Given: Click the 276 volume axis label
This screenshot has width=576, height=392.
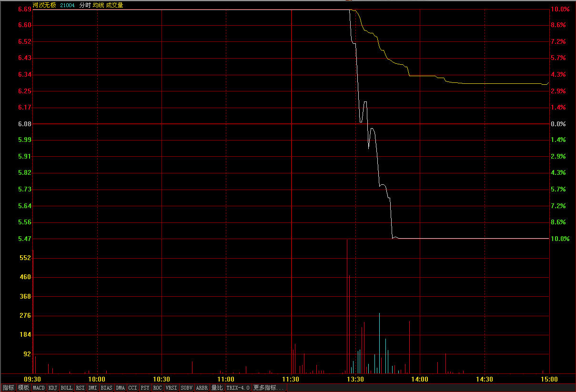Looking at the screenshot, I should pos(25,315).
